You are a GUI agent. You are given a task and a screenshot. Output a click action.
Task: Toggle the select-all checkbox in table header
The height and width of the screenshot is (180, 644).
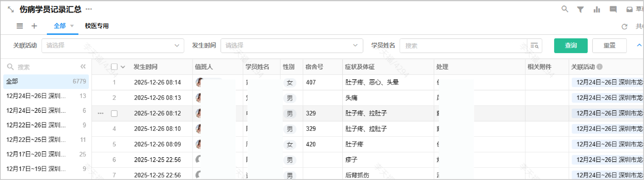point(114,67)
